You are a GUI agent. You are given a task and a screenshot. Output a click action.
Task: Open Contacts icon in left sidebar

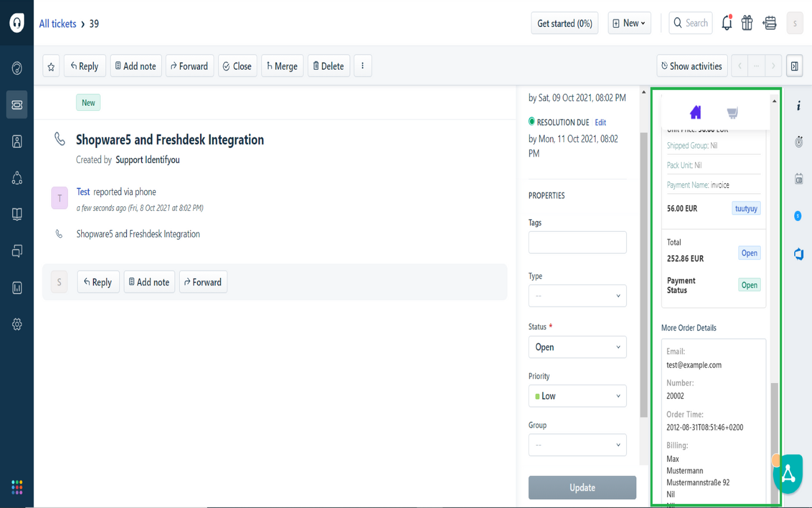pos(17,141)
